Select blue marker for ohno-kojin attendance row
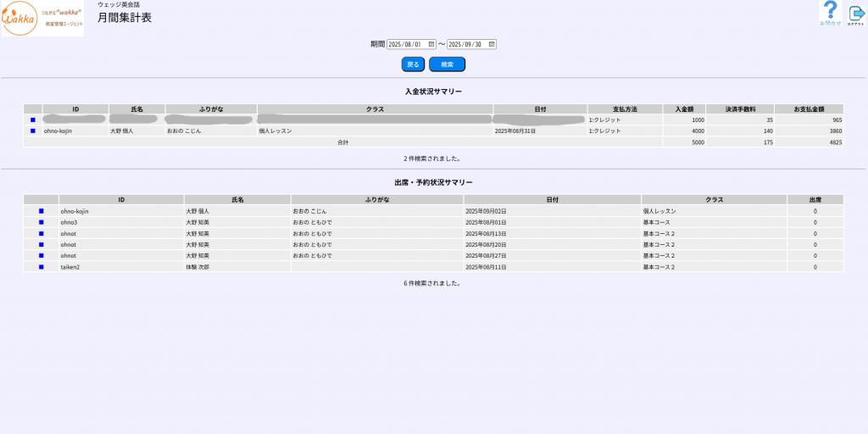This screenshot has height=434, width=868. click(x=41, y=211)
